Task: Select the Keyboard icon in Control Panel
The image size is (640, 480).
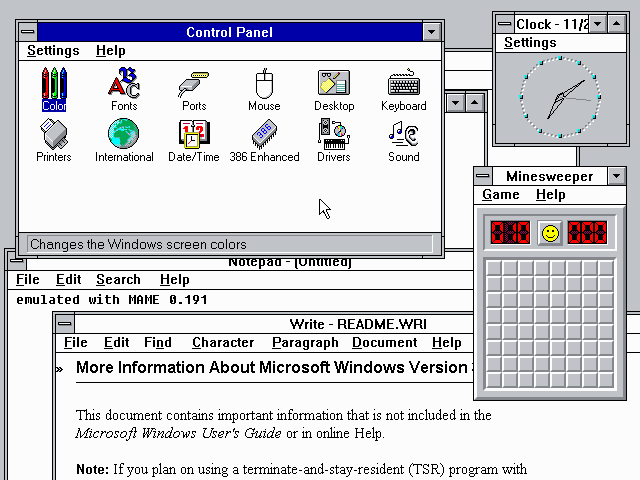Action: (x=404, y=89)
